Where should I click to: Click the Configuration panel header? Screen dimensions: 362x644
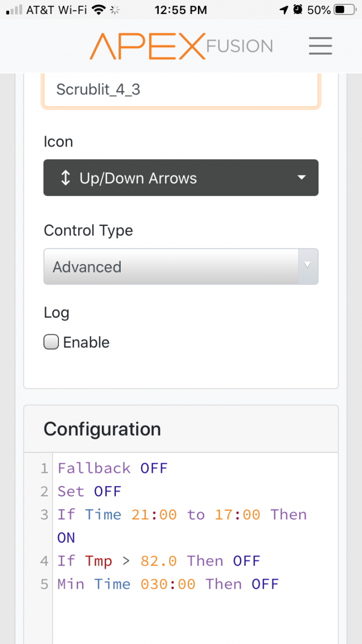181,429
